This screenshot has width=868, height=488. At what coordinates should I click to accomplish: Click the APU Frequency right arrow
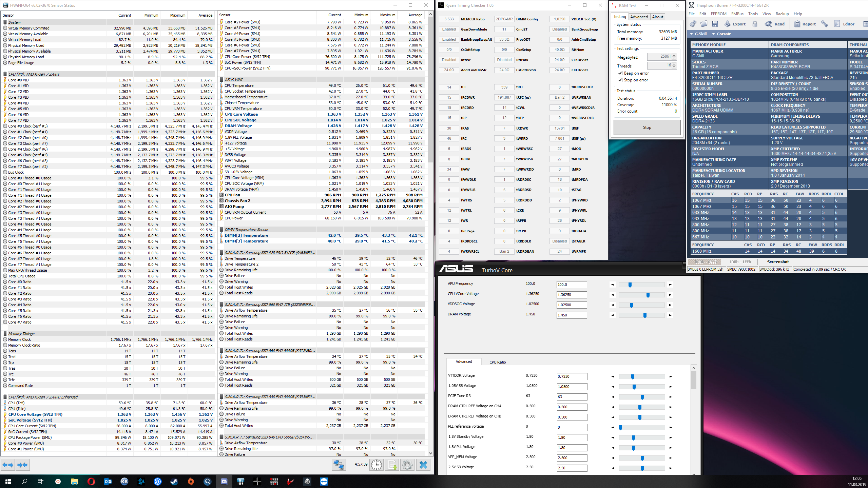click(x=670, y=285)
